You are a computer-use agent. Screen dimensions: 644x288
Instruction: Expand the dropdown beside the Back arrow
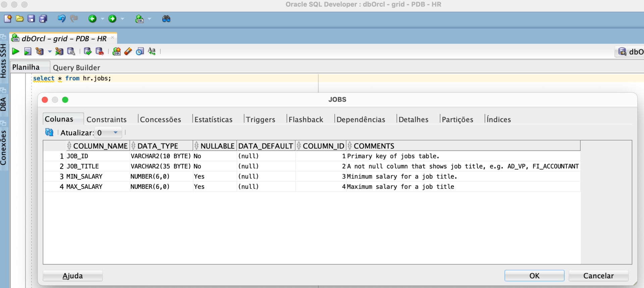(x=102, y=19)
